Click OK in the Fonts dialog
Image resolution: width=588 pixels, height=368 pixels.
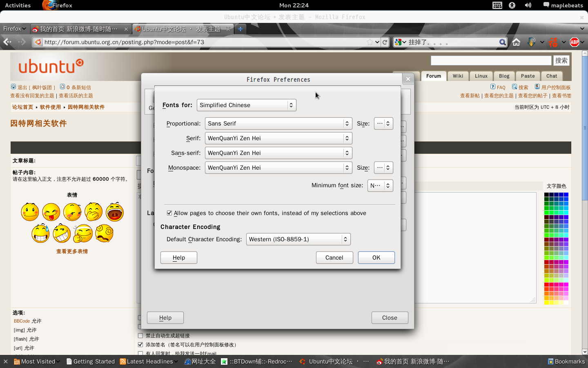(376, 258)
